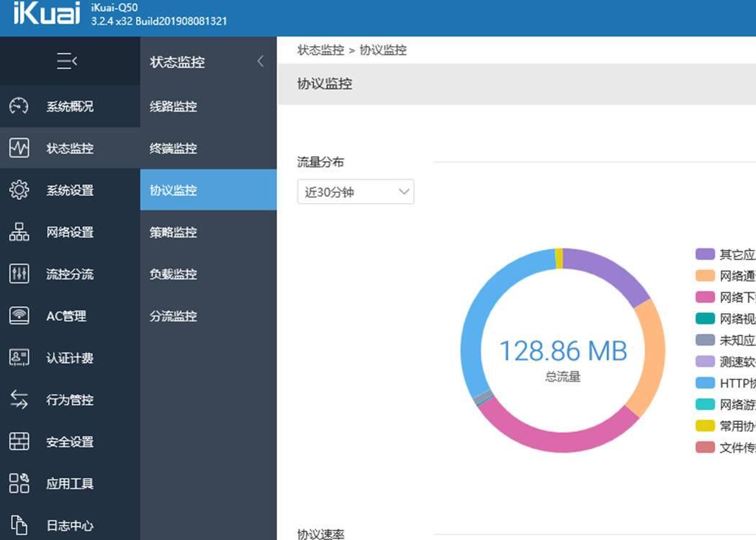Click the 系统设置 gear icon

(x=19, y=190)
